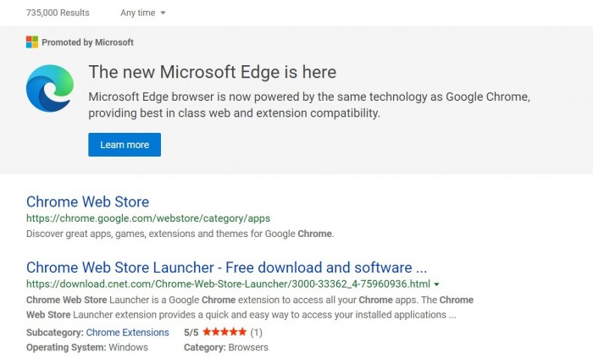The image size is (593, 364).
Task: Expand the arrow beside the cnet URL
Action: tap(436, 284)
